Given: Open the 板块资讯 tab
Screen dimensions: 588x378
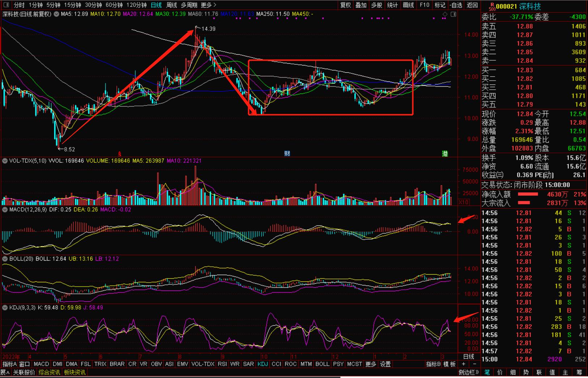Looking at the screenshot, I should point(75,373).
